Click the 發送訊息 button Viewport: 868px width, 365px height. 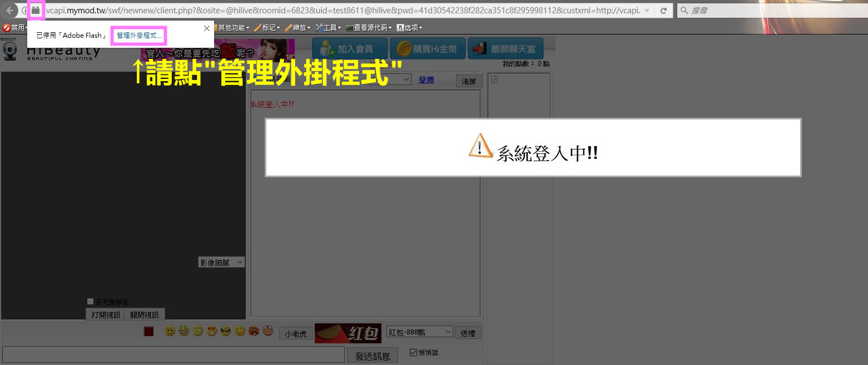pyautogui.click(x=373, y=356)
